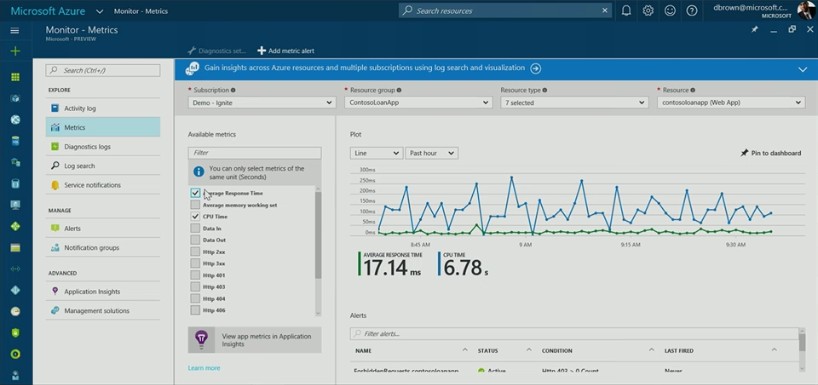Click the Search resources field
This screenshot has width=818, height=385.
click(506, 10)
